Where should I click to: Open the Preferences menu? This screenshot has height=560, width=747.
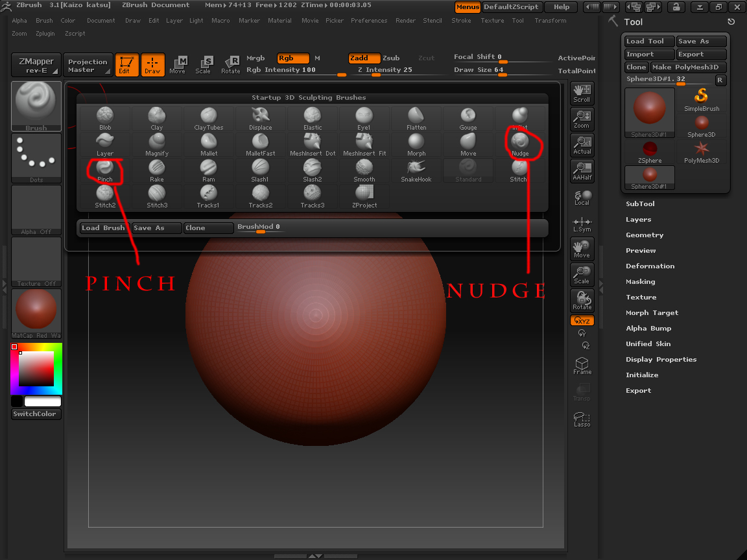[x=369, y=21]
